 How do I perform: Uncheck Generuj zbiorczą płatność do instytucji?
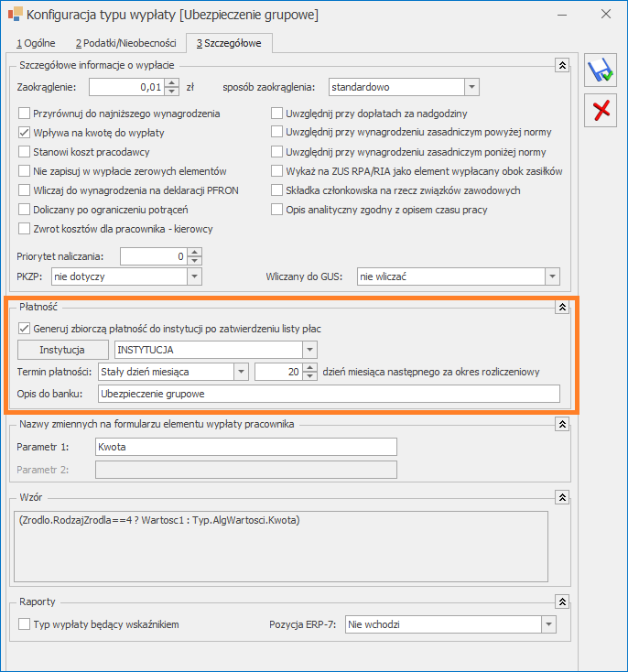point(24,329)
